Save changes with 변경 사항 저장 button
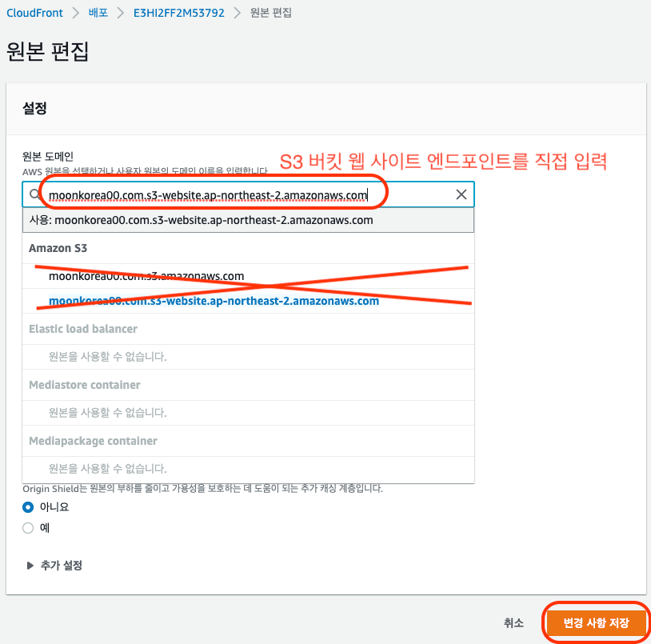This screenshot has width=651, height=644. [595, 622]
